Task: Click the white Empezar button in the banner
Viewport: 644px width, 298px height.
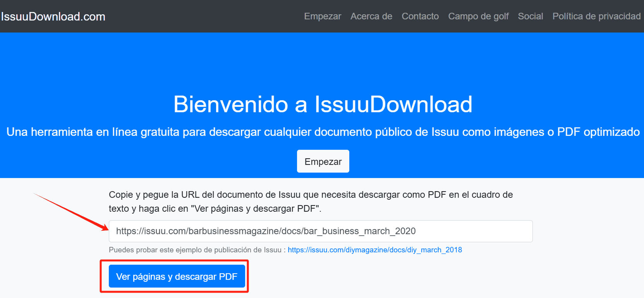Action: click(x=323, y=161)
